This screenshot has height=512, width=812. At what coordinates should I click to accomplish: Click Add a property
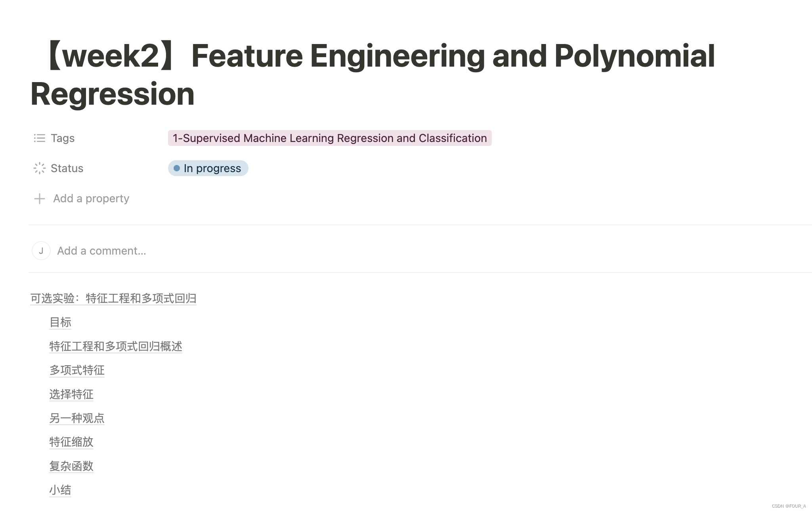point(91,198)
